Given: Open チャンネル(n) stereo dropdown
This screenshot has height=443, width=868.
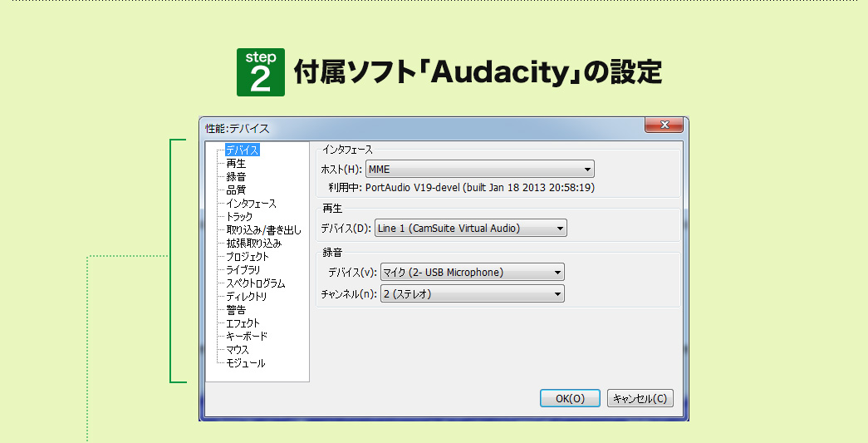Looking at the screenshot, I should click(472, 293).
